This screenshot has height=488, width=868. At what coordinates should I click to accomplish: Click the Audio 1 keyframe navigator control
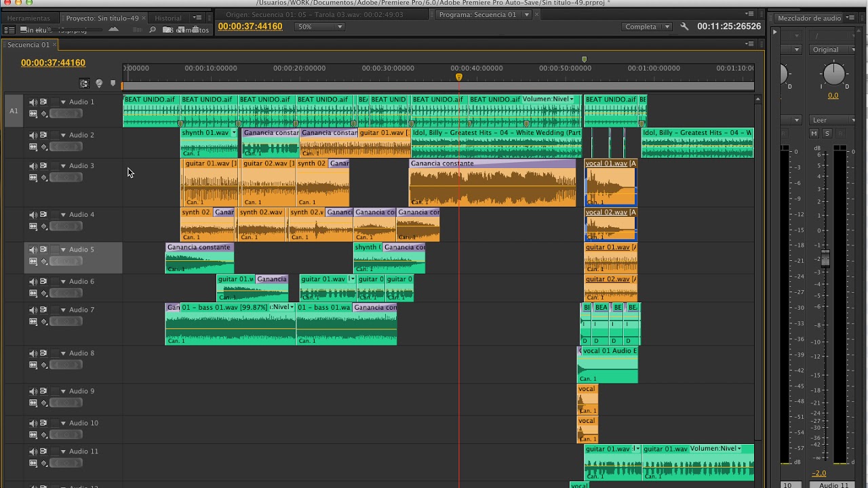pyautogui.click(x=65, y=114)
